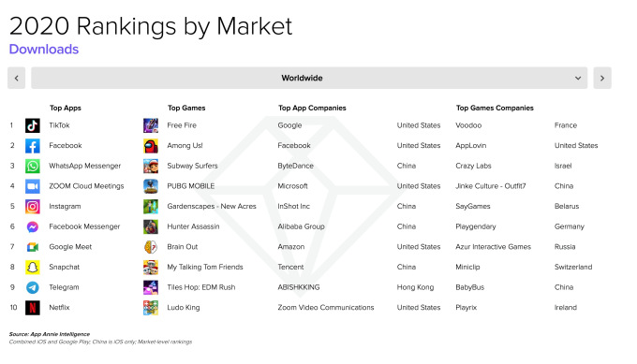Click the Google Meet icon
Image resolution: width=637 pixels, height=364 pixels.
point(33,247)
